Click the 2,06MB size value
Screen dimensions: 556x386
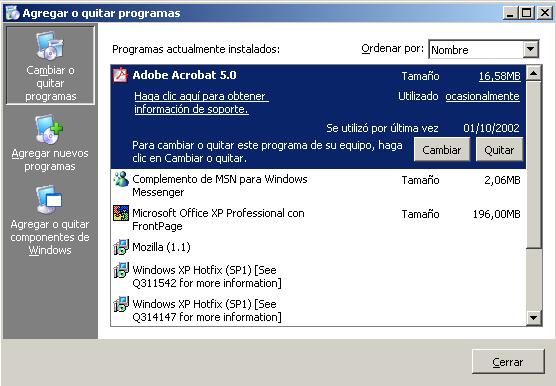pyautogui.click(x=502, y=180)
